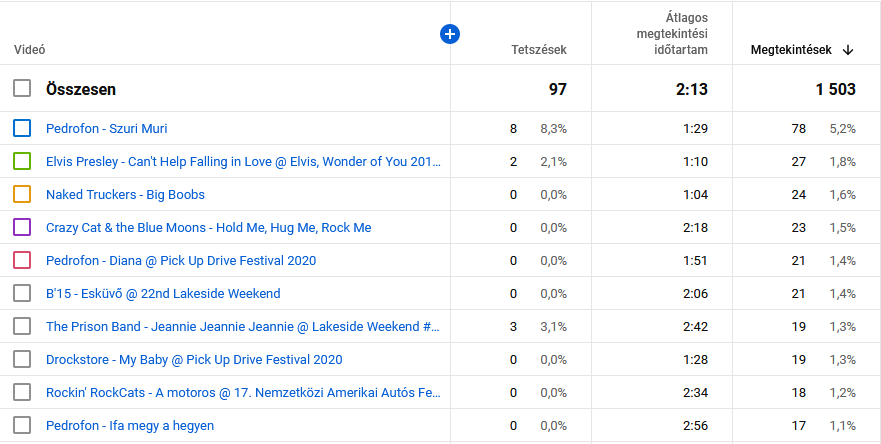Viewport: 881px width, 444px height.
Task: Open the Pedrofon - Ifa megy a hegyen link
Action: point(130,425)
